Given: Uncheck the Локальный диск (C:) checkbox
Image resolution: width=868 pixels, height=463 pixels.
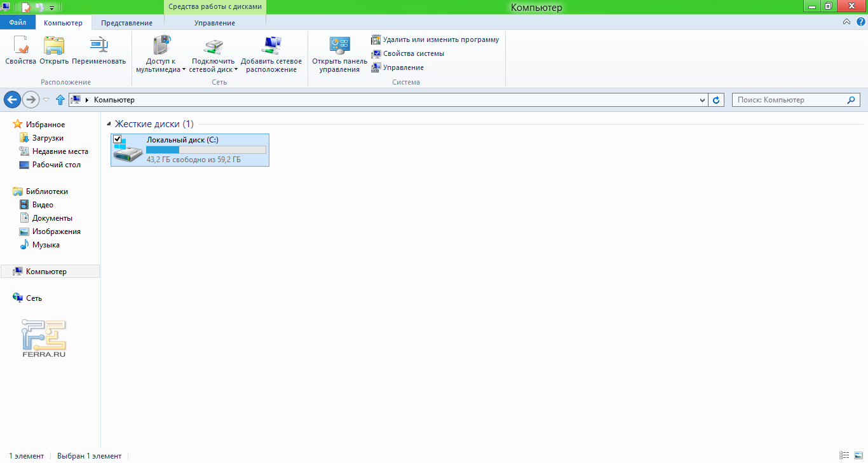Looking at the screenshot, I should coord(117,139).
